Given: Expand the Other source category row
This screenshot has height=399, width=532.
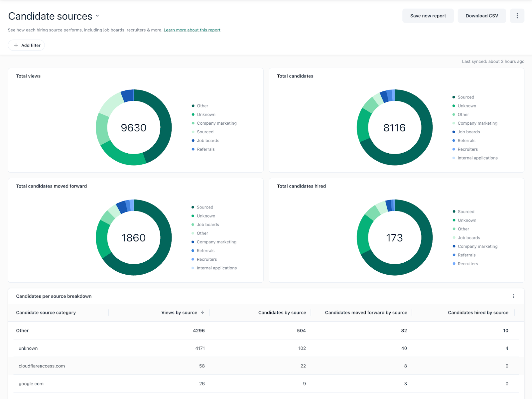Looking at the screenshot, I should [23, 331].
